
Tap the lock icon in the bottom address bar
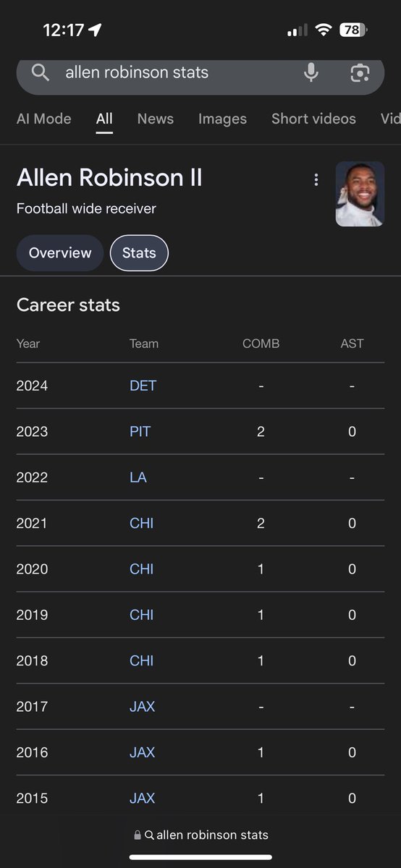click(x=138, y=835)
